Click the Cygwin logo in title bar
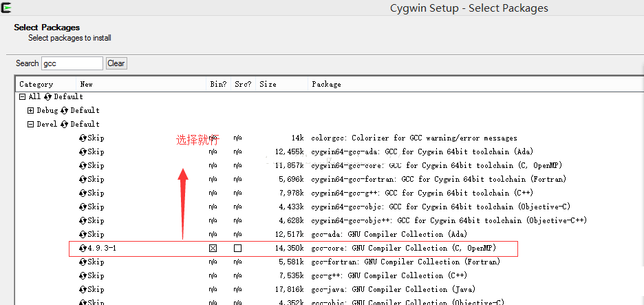 coord(6,8)
